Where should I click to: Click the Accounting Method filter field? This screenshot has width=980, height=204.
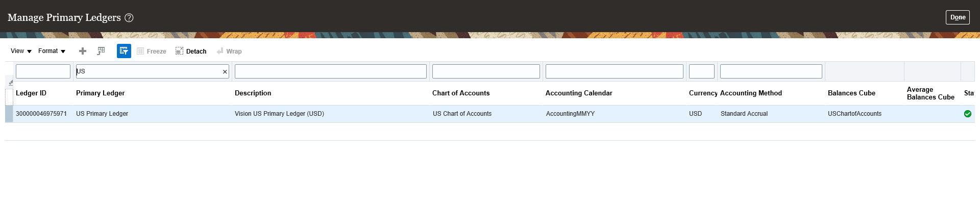pyautogui.click(x=771, y=71)
